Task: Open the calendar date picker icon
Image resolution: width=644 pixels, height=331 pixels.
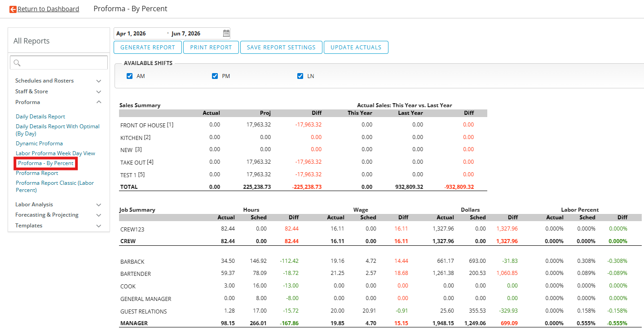Action: tap(226, 33)
